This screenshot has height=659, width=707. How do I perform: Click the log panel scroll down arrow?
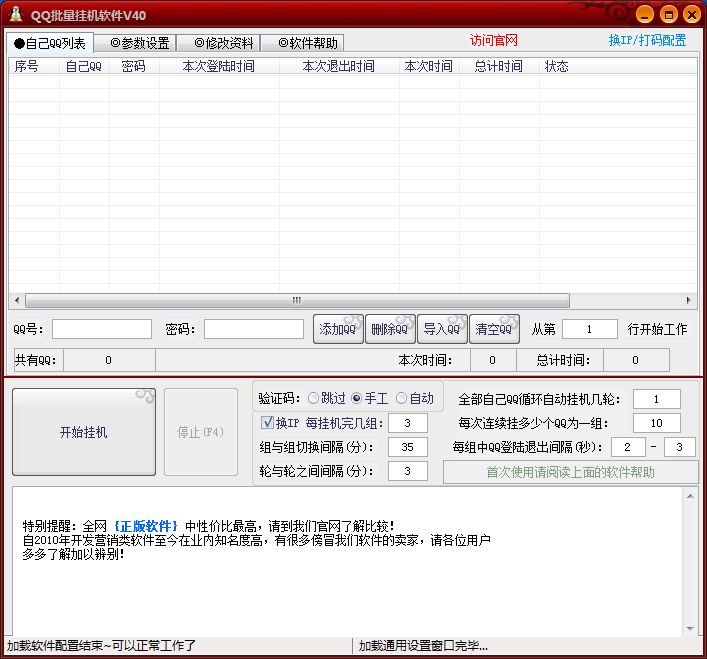[x=690, y=628]
